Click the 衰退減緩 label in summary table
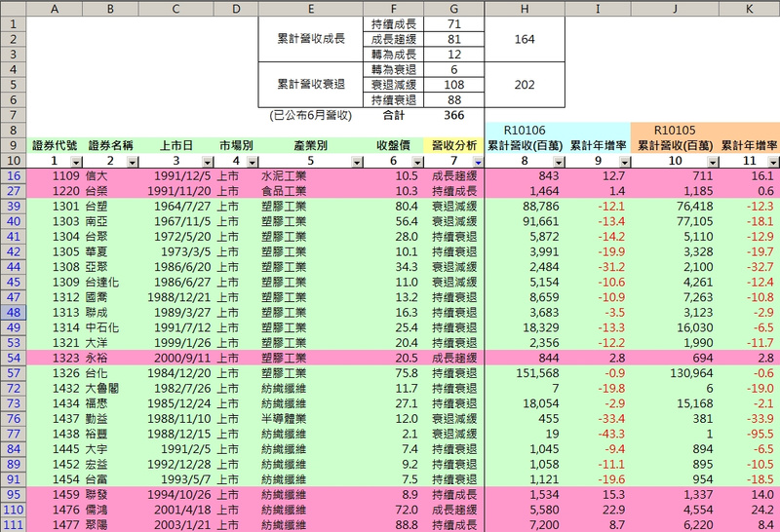The width and height of the screenshot is (780, 532). [x=394, y=85]
